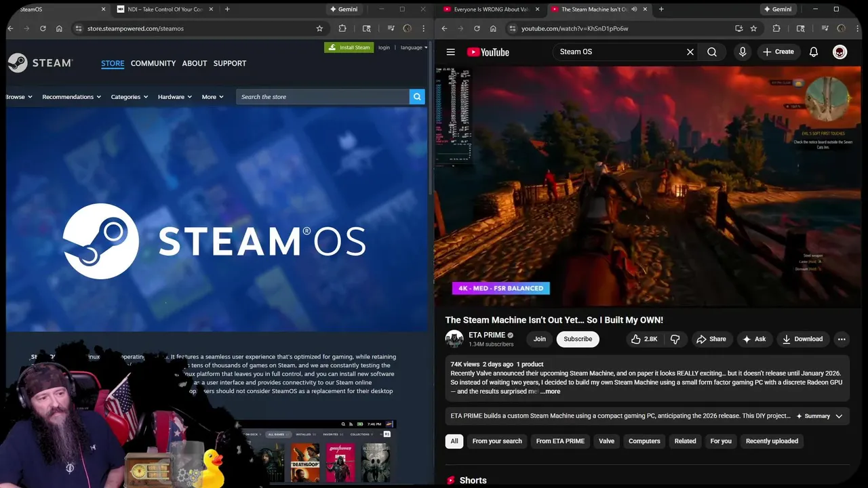Reload the YouTube page
The image size is (868, 488).
(x=477, y=28)
